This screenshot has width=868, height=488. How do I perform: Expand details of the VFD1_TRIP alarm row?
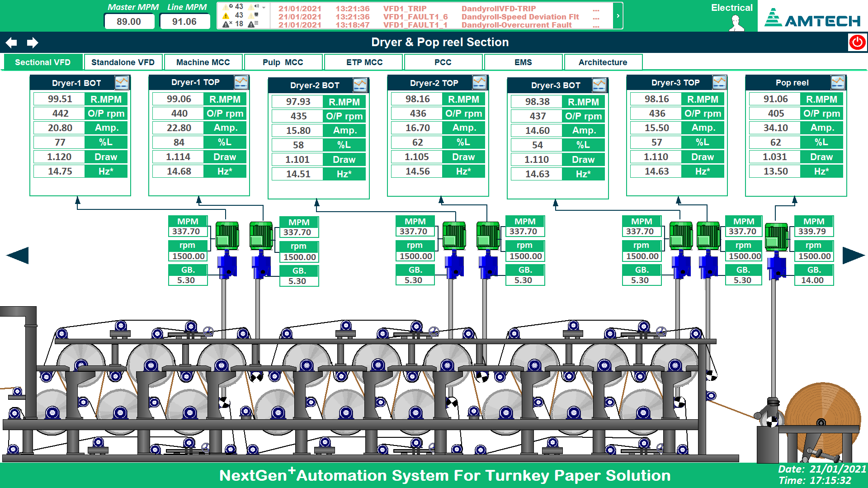click(596, 9)
